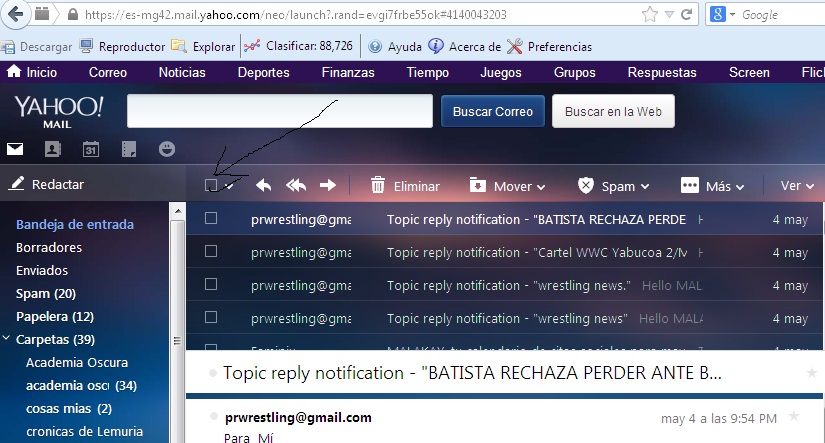The height and width of the screenshot is (443, 825).
Task: Check the fourth "wrestling news" Hello MALA checkbox
Action: (x=211, y=317)
